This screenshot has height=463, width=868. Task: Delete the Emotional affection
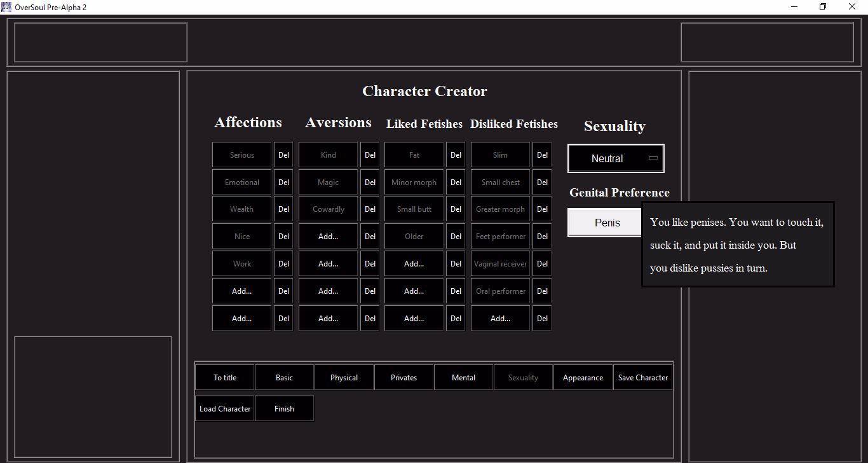pos(284,182)
